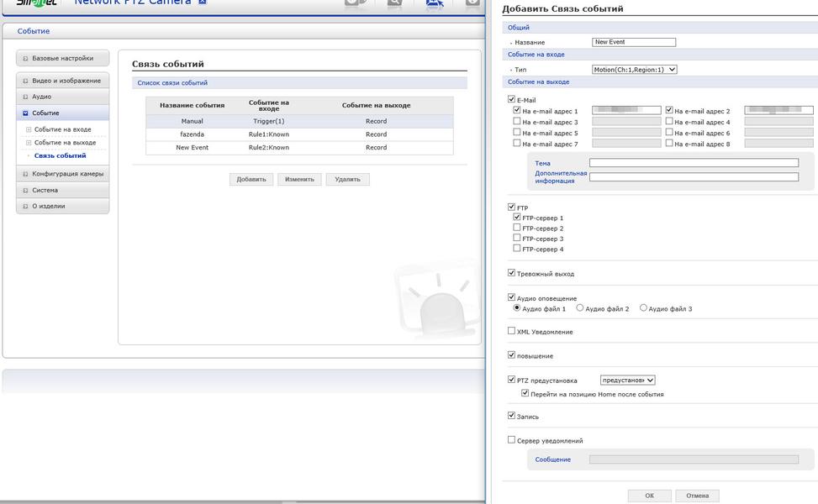Screen dimensions: 818x504
Task: Click the Тема input field
Action: tap(694, 163)
